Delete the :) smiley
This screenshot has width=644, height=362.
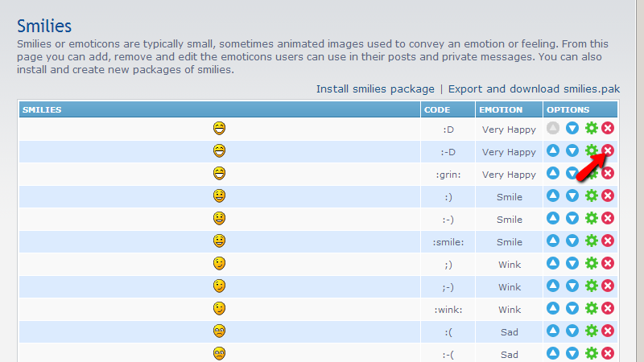point(609,195)
